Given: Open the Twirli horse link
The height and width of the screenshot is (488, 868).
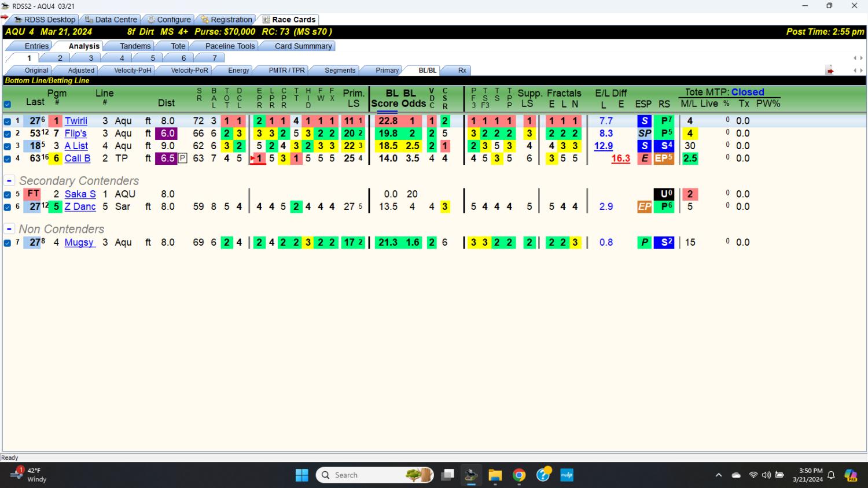Looking at the screenshot, I should pyautogui.click(x=76, y=121).
